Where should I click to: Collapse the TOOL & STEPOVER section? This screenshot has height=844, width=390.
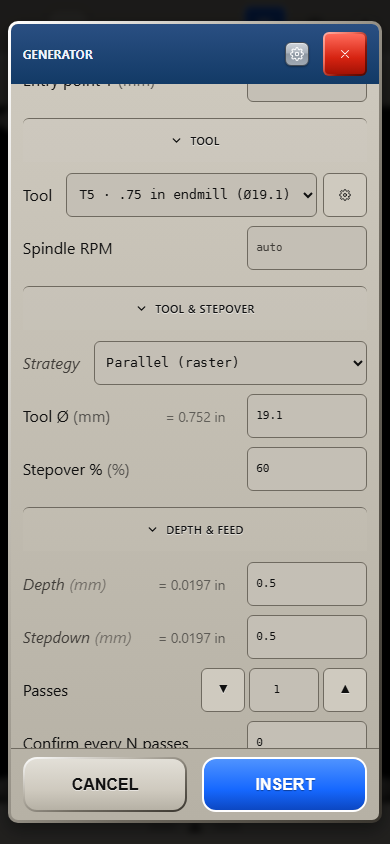[195, 309]
